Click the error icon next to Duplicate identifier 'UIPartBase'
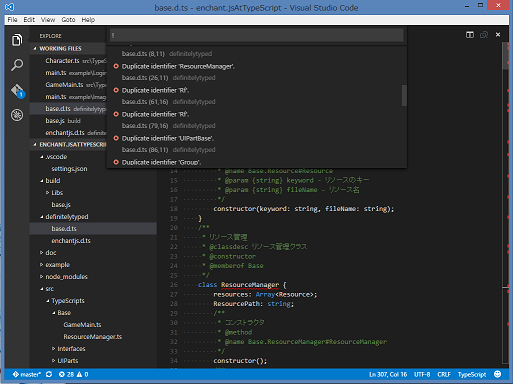 click(116, 138)
